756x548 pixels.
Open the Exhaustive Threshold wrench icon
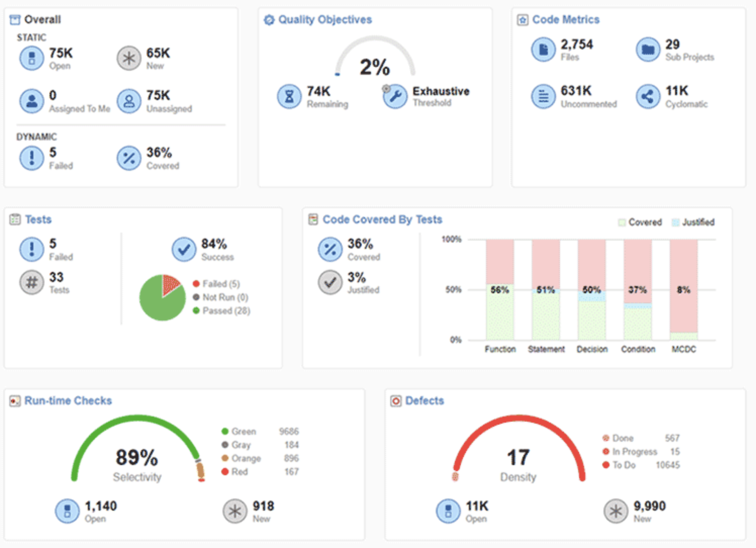coord(395,96)
